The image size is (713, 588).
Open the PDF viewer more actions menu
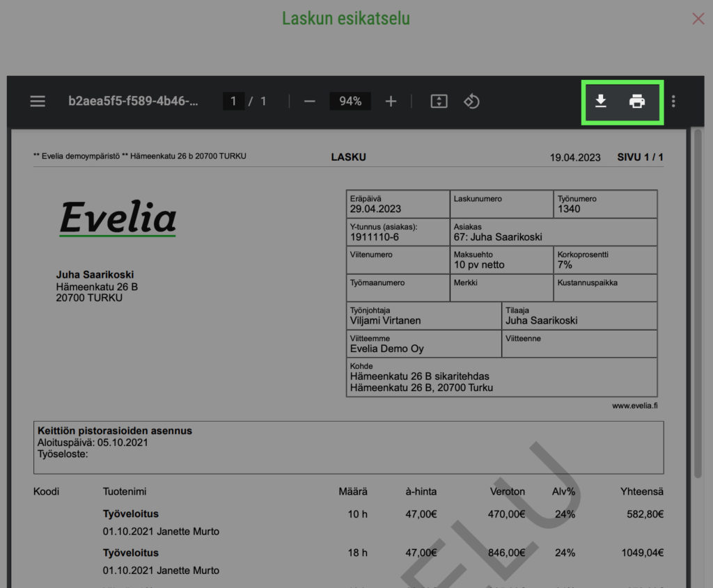pos(673,101)
